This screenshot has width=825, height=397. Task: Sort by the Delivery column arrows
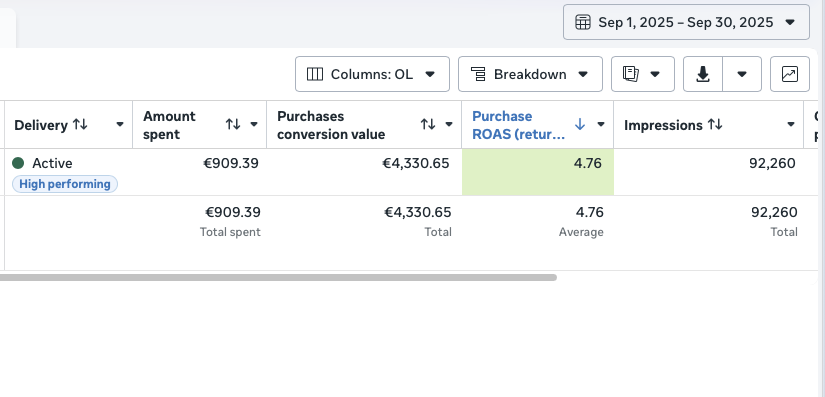(x=80, y=125)
